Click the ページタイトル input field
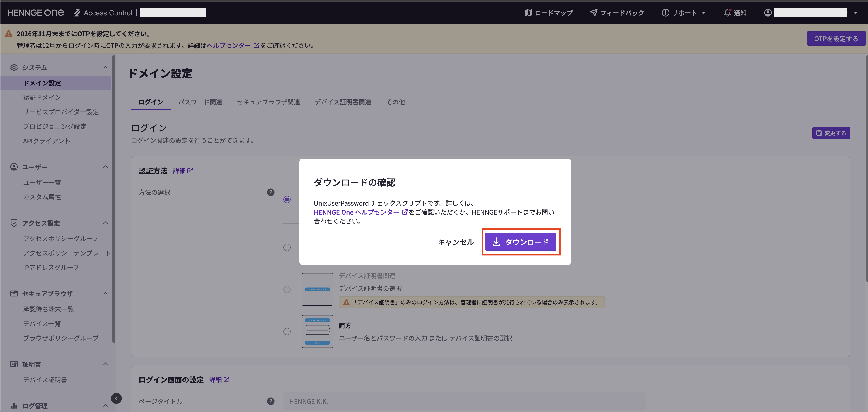Viewport: 868px width, 412px height. pos(464,401)
